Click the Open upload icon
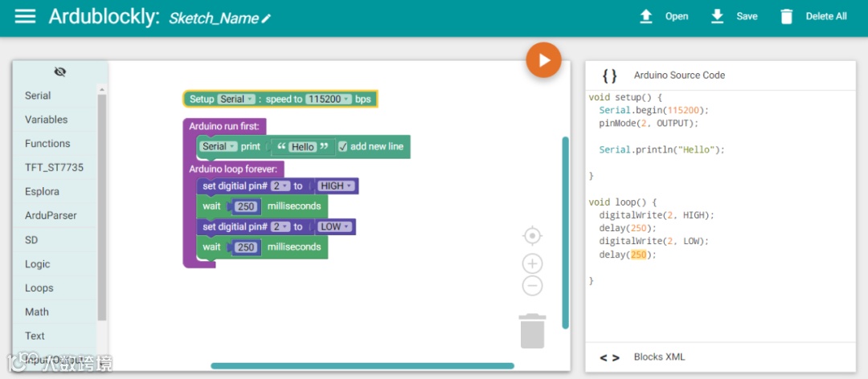Screen dimensions: 868x379 646,16
